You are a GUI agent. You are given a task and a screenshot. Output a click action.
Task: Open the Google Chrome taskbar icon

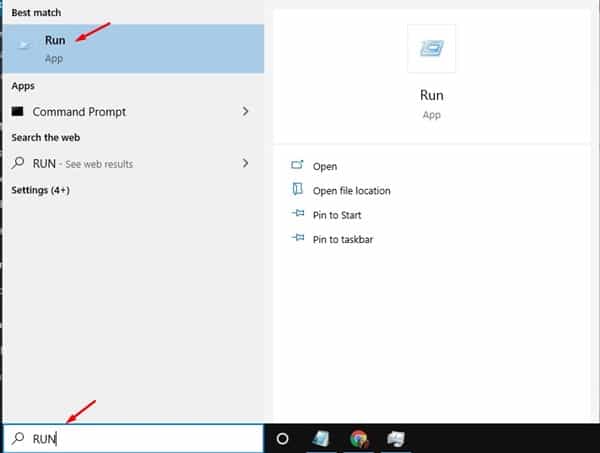pyautogui.click(x=359, y=438)
